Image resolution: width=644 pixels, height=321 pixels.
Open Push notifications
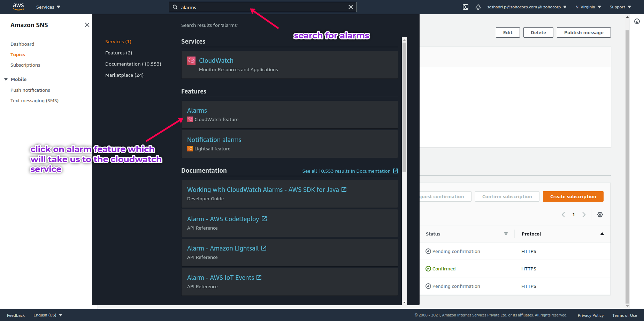30,90
